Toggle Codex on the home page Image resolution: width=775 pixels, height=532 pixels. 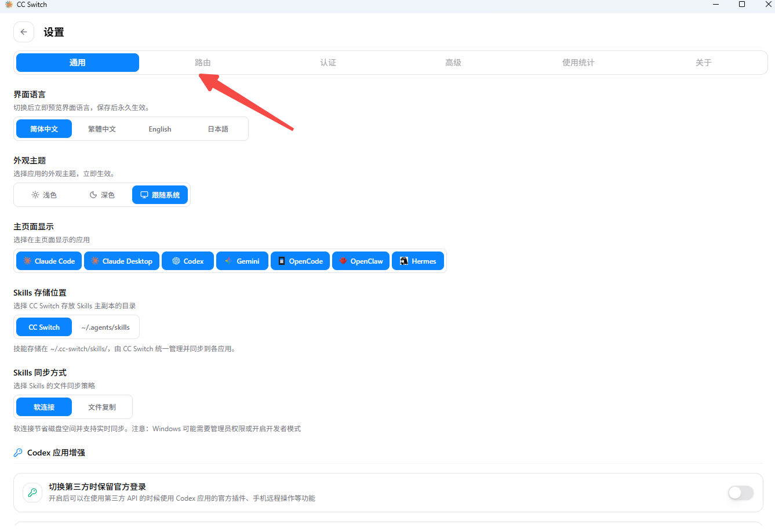click(188, 261)
